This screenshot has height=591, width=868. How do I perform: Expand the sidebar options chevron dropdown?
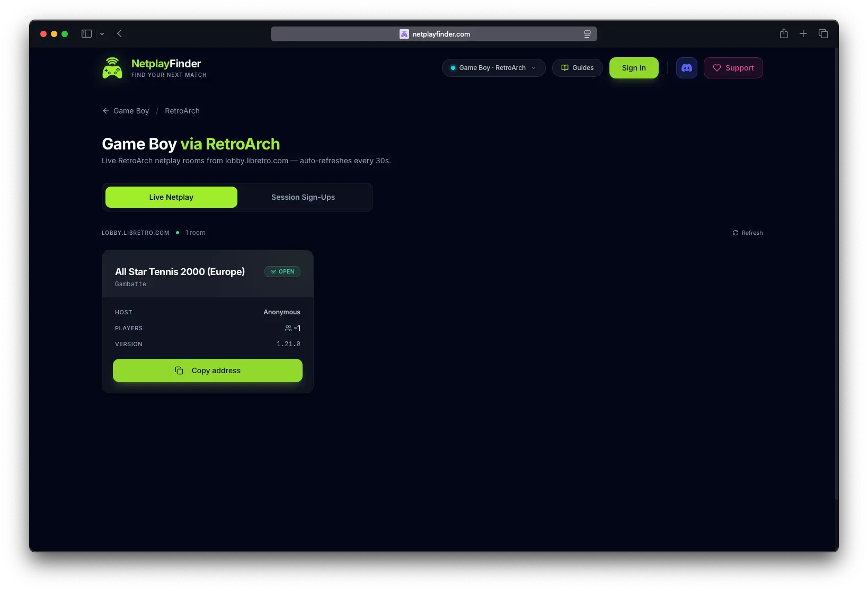tap(102, 34)
